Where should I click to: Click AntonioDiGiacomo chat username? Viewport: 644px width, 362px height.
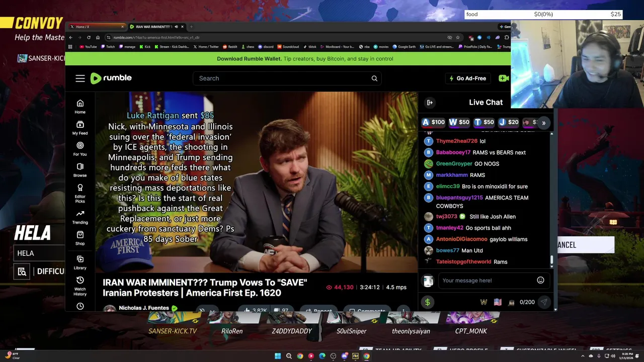click(x=461, y=239)
